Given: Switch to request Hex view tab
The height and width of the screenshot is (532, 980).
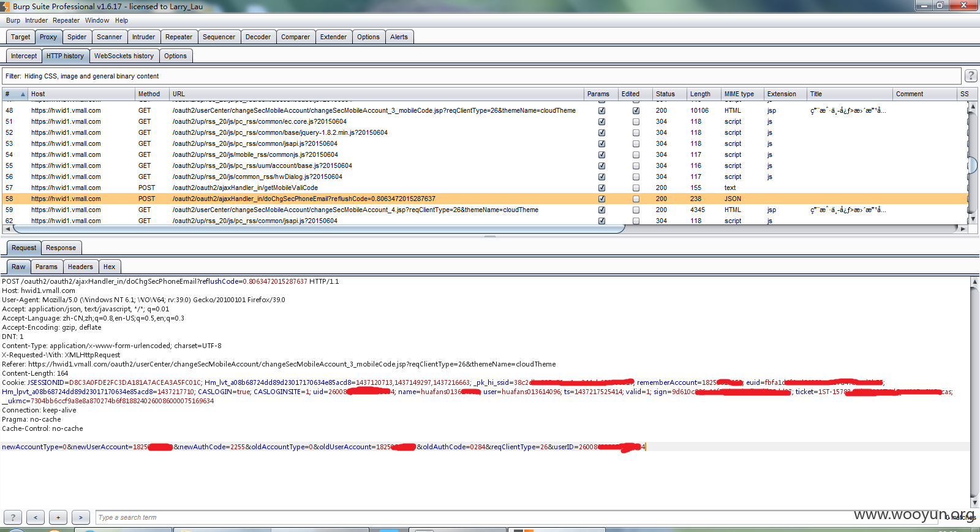Looking at the screenshot, I should (109, 267).
